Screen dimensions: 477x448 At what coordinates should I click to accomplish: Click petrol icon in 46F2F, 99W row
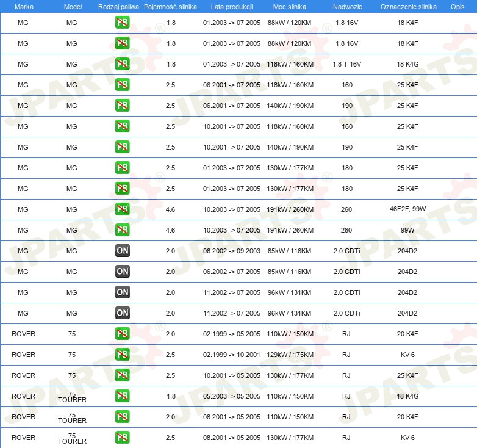point(122,209)
